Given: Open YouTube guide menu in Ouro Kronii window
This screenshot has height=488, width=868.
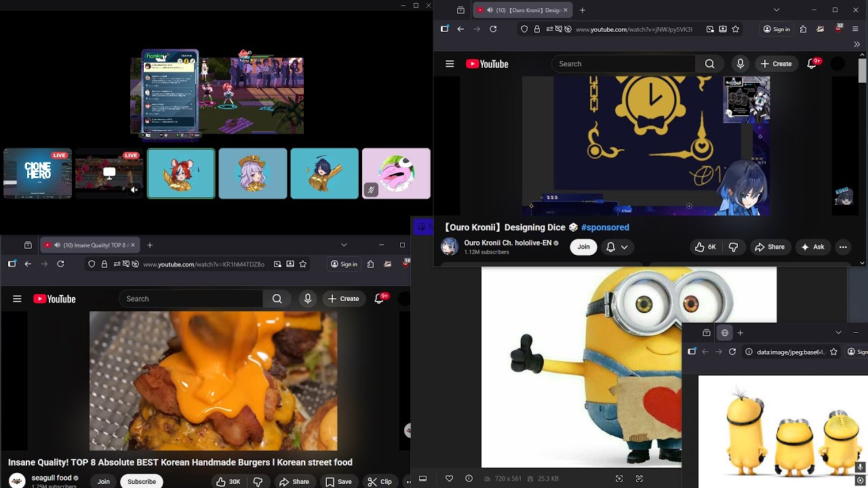Looking at the screenshot, I should tap(449, 64).
